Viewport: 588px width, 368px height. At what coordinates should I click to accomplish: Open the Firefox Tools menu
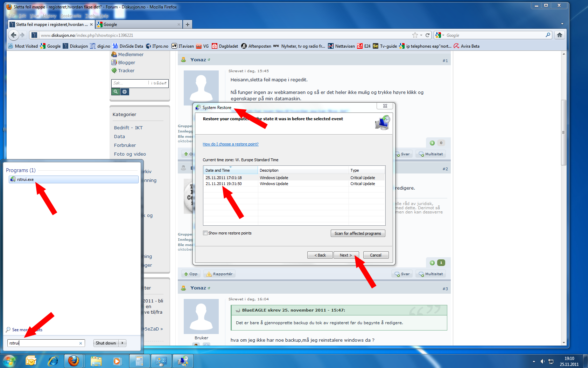[90, 16]
